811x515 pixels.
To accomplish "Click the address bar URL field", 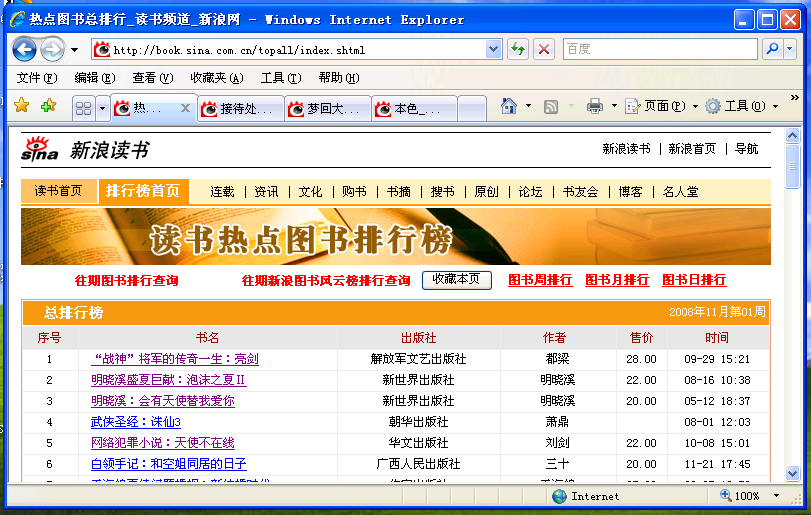I will [289, 50].
